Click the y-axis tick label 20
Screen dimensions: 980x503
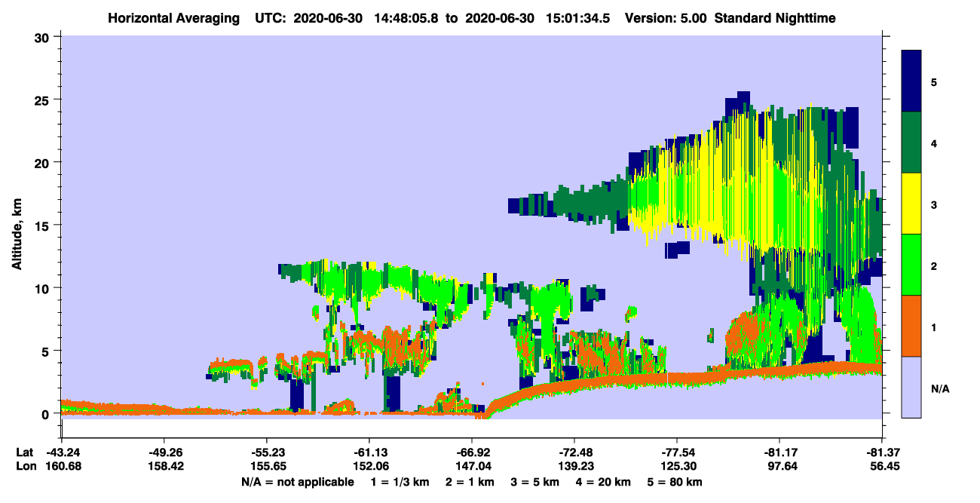coord(43,162)
